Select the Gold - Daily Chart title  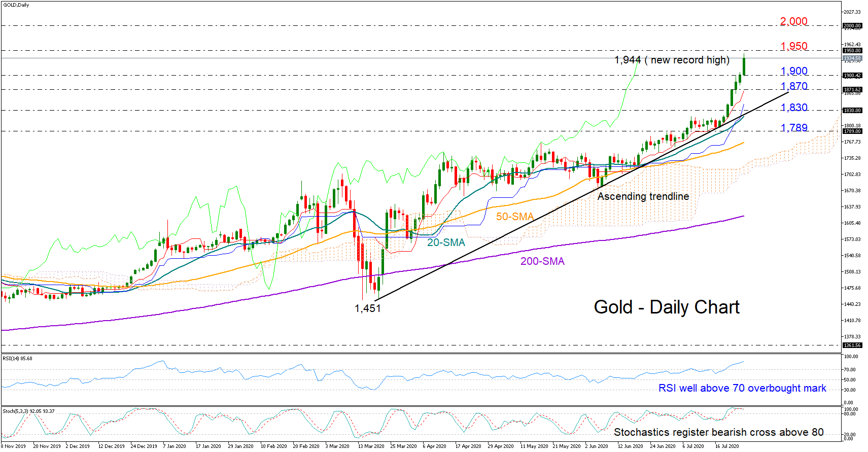click(666, 307)
